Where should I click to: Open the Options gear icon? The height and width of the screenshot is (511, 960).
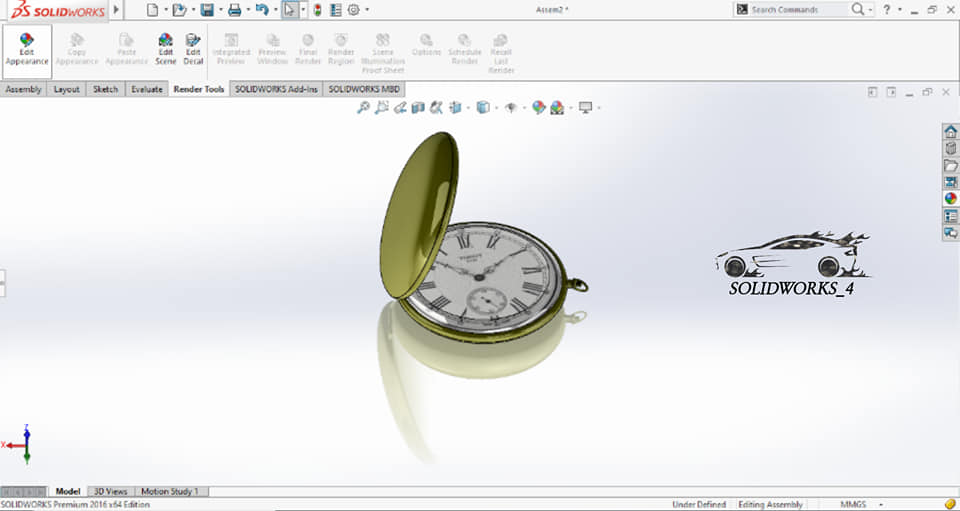354,10
